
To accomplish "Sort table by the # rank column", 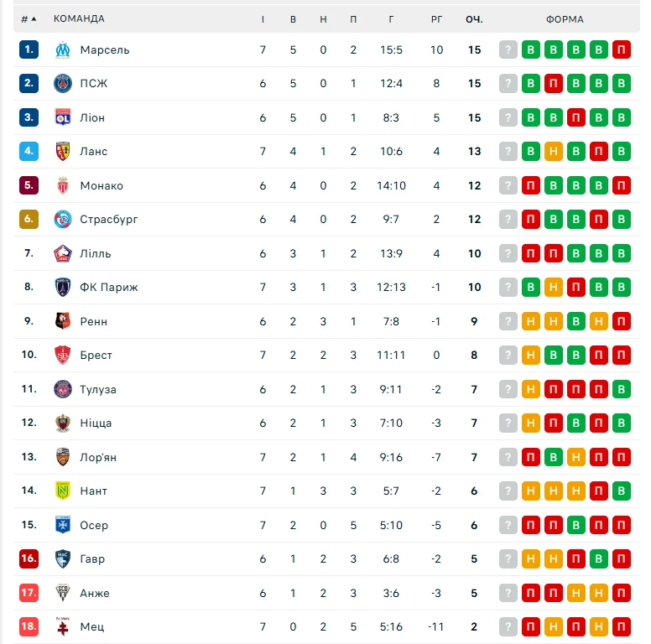I will (x=29, y=19).
